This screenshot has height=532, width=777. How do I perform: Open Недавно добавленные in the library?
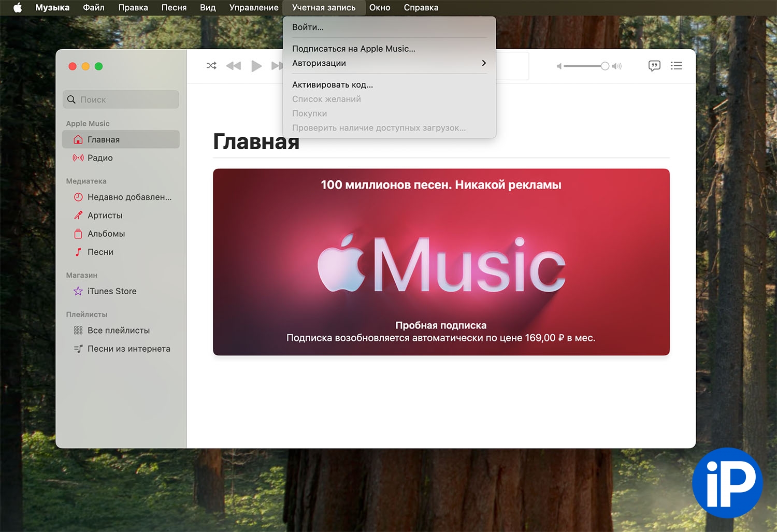click(121, 197)
